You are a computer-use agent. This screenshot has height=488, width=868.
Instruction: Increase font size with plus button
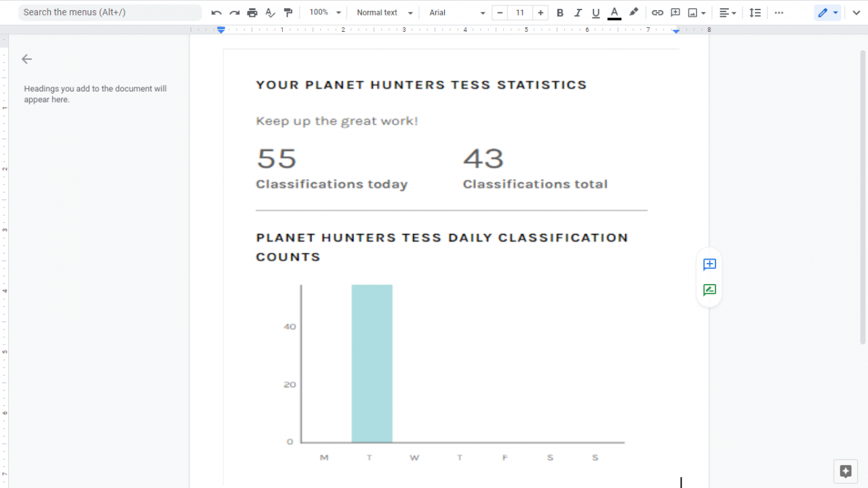click(x=540, y=12)
